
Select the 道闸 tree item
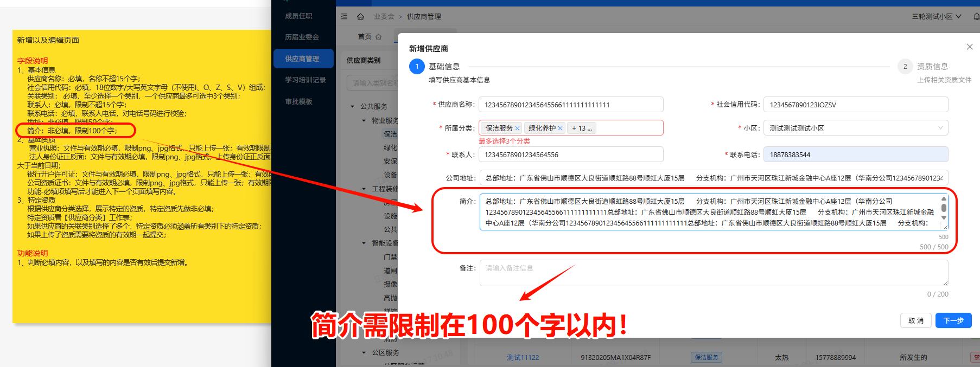(390, 271)
